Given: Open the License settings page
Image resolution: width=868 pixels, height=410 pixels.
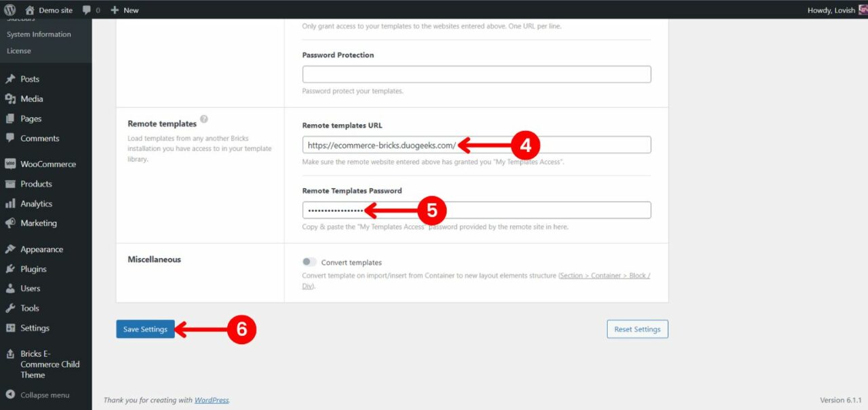Looking at the screenshot, I should pos(18,50).
